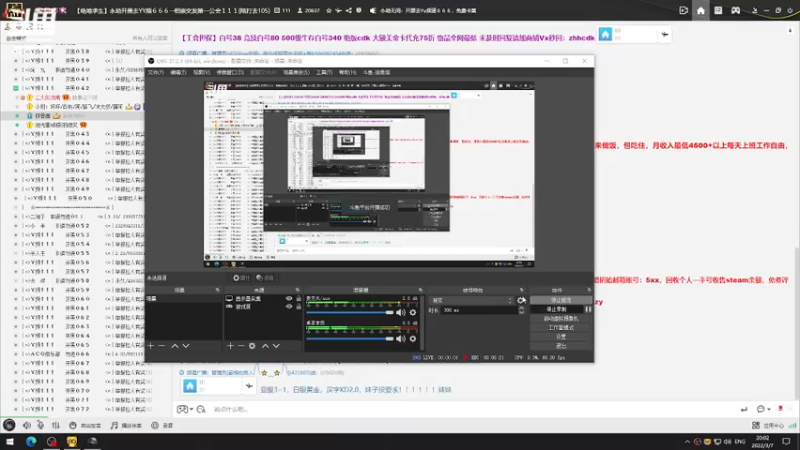Open settings gear for second mixer track

(x=413, y=339)
